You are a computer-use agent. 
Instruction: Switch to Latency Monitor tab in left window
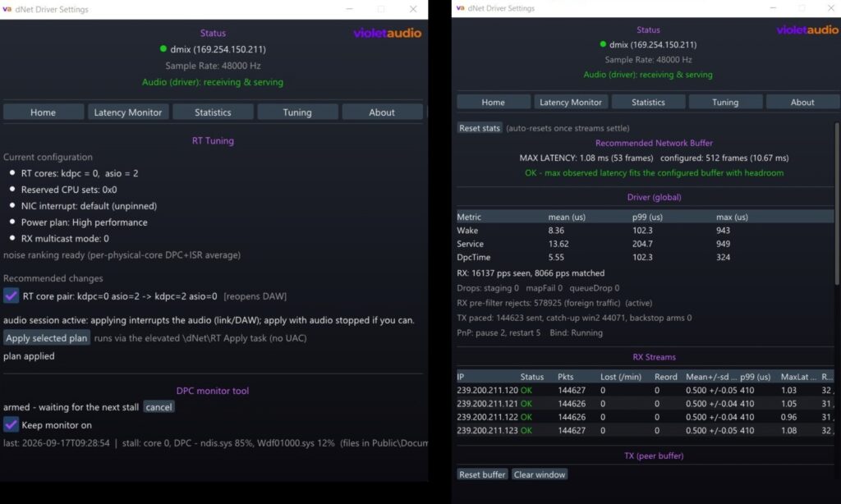(127, 112)
